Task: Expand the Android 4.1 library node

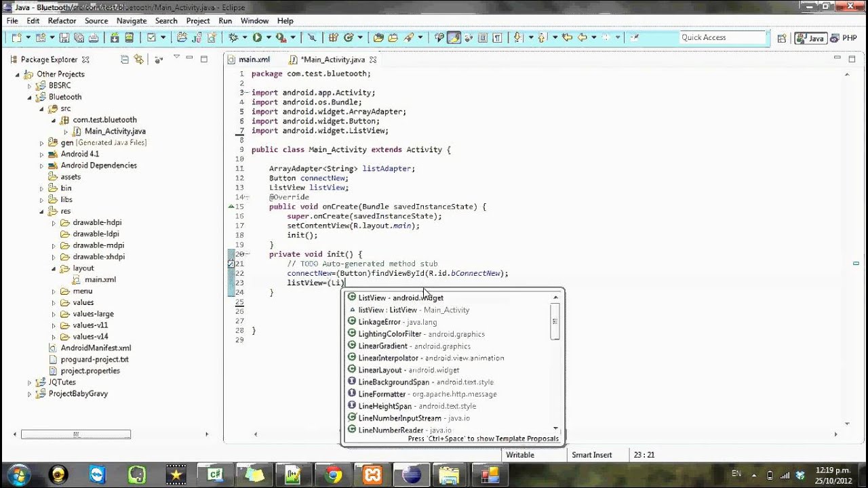Action: point(42,154)
